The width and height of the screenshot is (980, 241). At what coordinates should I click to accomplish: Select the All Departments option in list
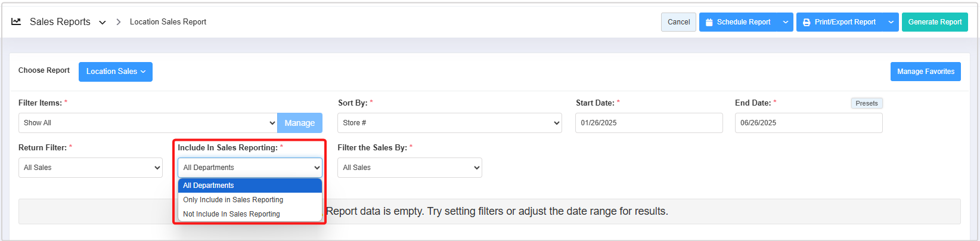[250, 186]
